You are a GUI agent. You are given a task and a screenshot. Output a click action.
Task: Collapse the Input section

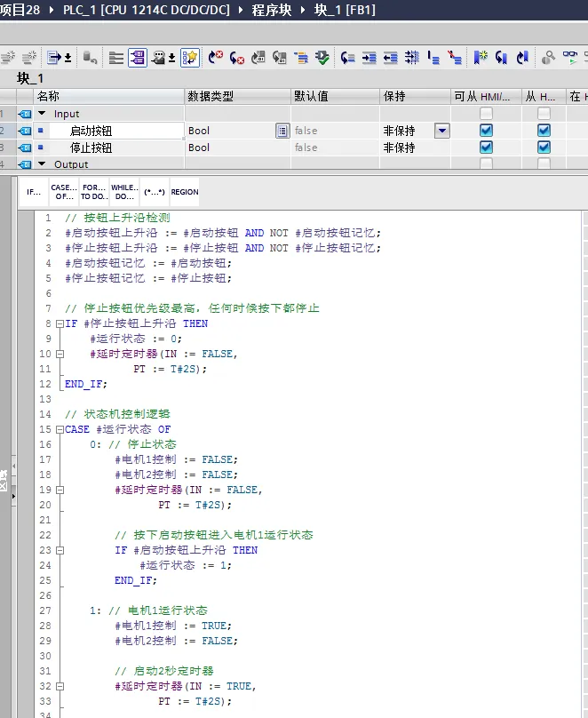tap(42, 113)
